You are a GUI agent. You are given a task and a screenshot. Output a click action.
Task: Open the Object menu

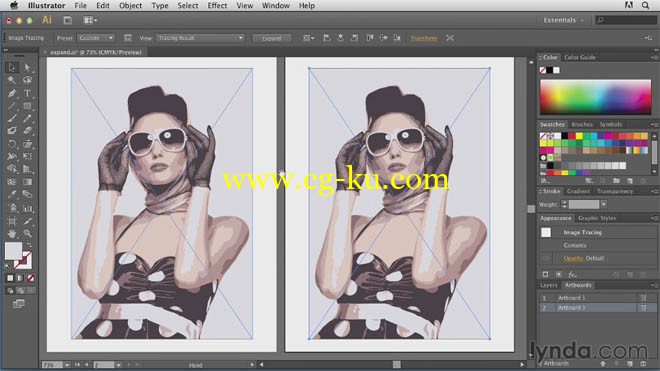coord(130,5)
